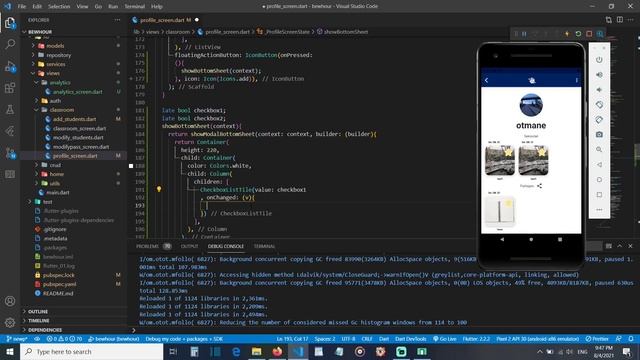The image size is (640, 360).
Task: Open notifications bell in status bar
Action: click(x=631, y=339)
